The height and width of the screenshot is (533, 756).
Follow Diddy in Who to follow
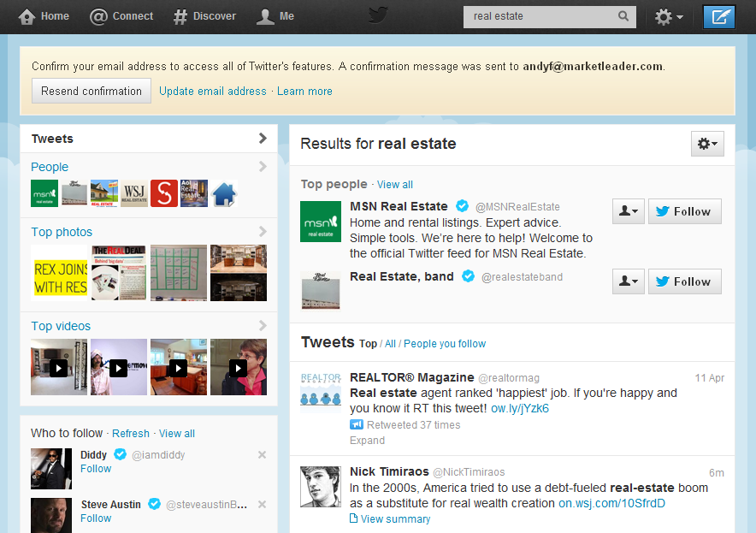(x=96, y=469)
